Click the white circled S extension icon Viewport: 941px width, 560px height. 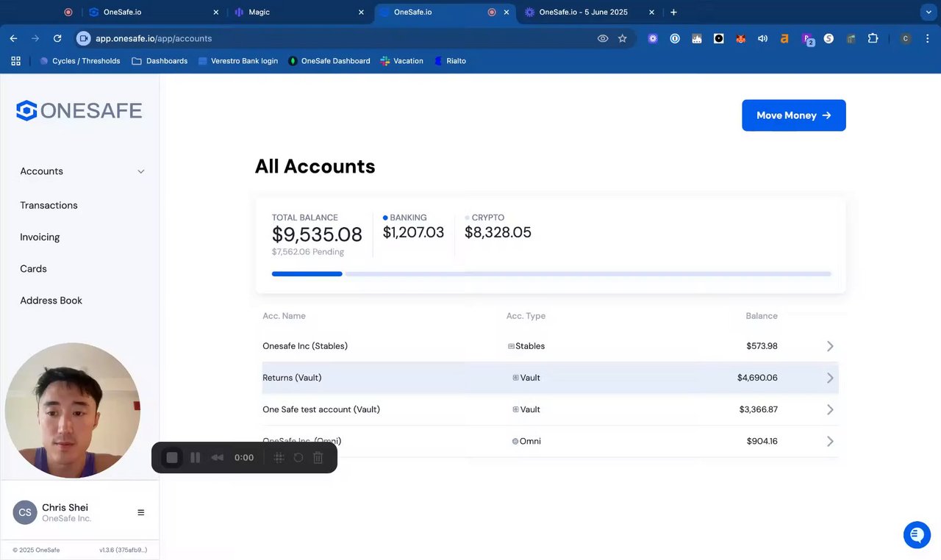(x=829, y=38)
